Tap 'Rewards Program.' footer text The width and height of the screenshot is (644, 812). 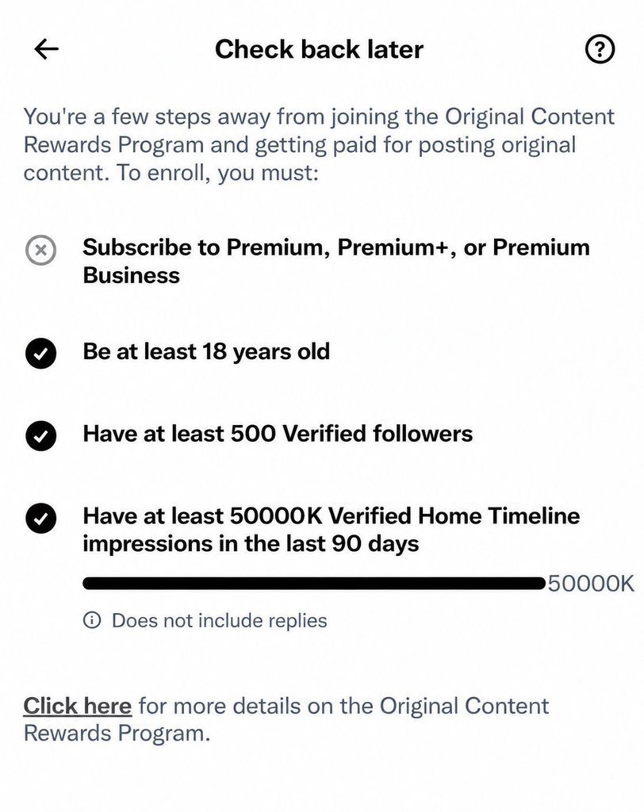[117, 733]
